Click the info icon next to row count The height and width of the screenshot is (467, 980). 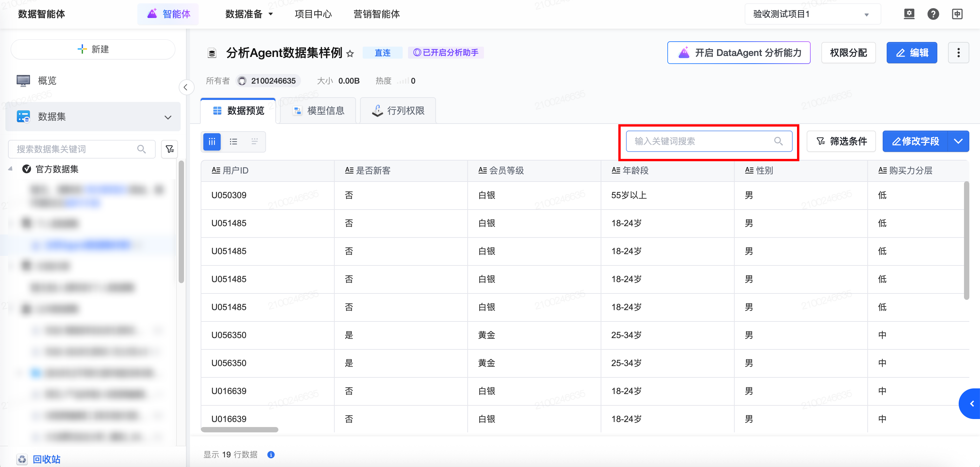(x=271, y=454)
